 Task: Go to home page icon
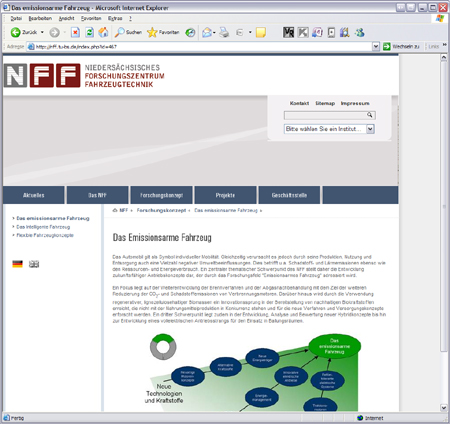tap(103, 32)
